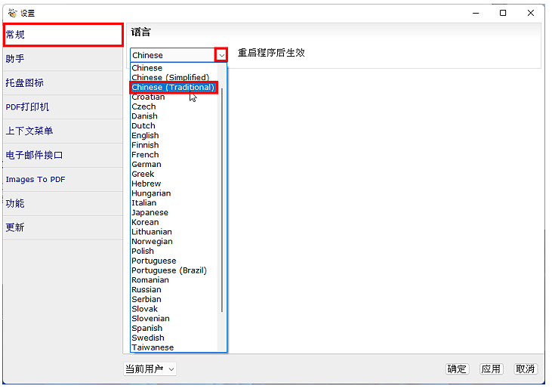552x392 pixels.
Task: Select Japanese language option
Action: (x=174, y=213)
